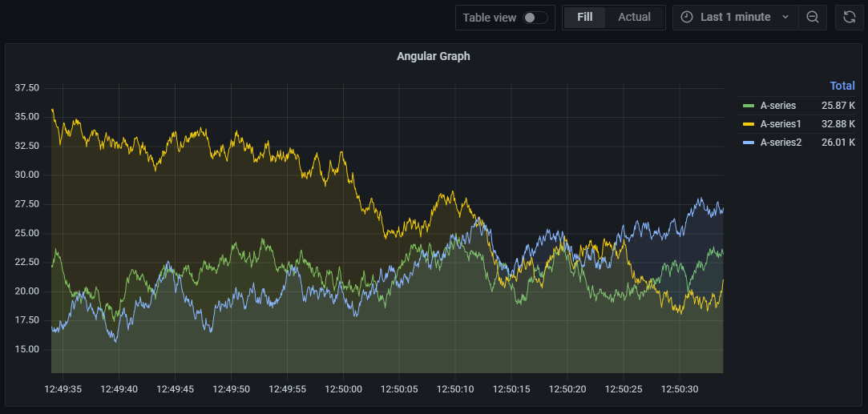
Task: Refresh the dashboard panel
Action: [x=849, y=17]
